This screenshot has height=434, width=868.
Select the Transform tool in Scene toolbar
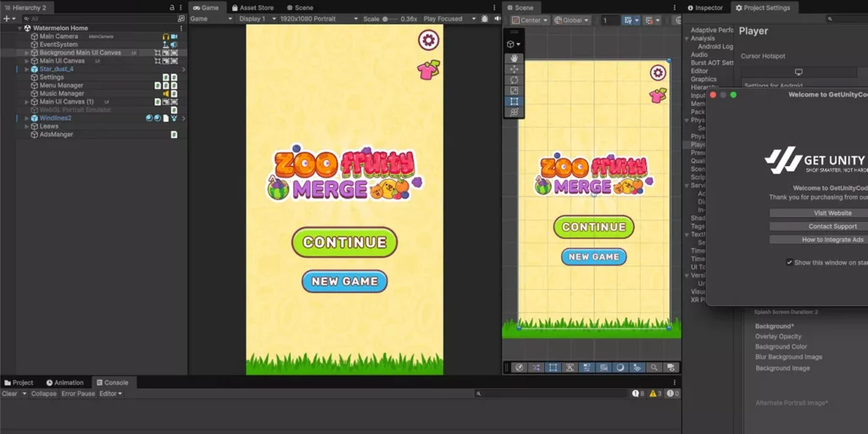[514, 113]
